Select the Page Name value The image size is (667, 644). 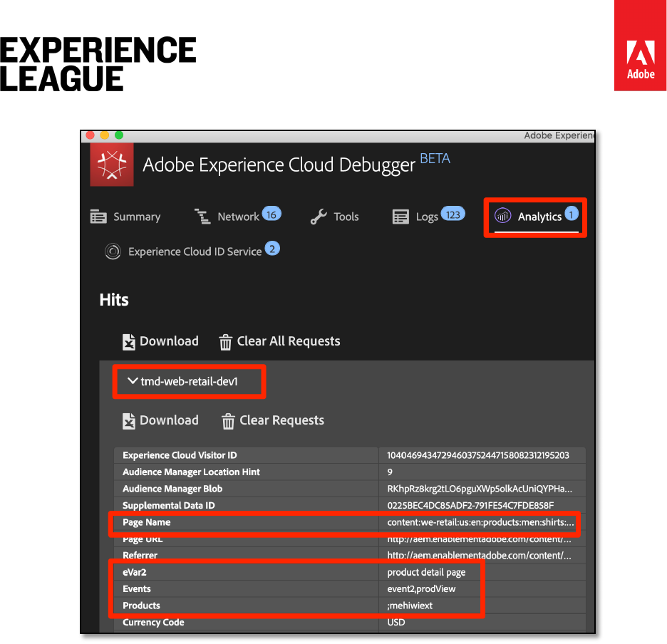480,522
